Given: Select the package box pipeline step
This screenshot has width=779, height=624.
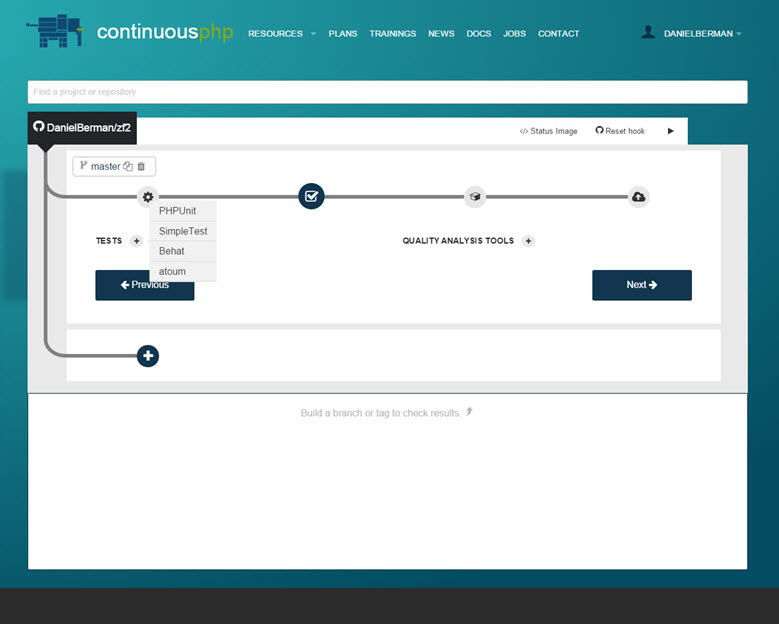Looking at the screenshot, I should (x=475, y=197).
